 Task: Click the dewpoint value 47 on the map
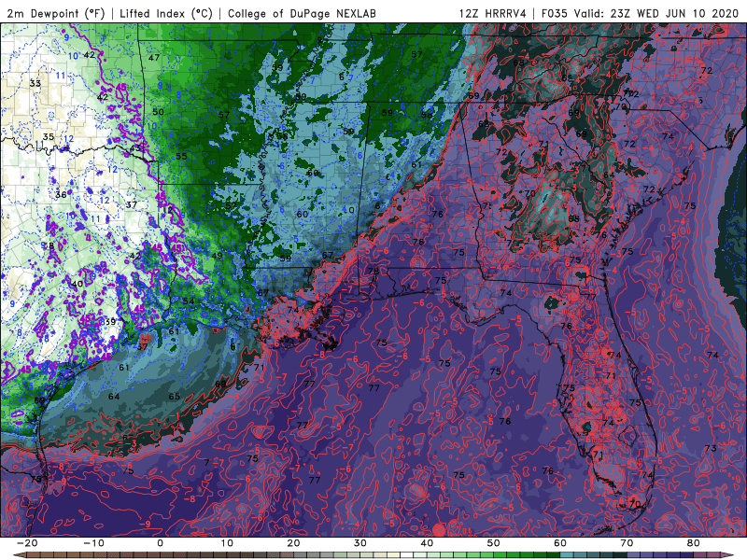tap(154, 58)
